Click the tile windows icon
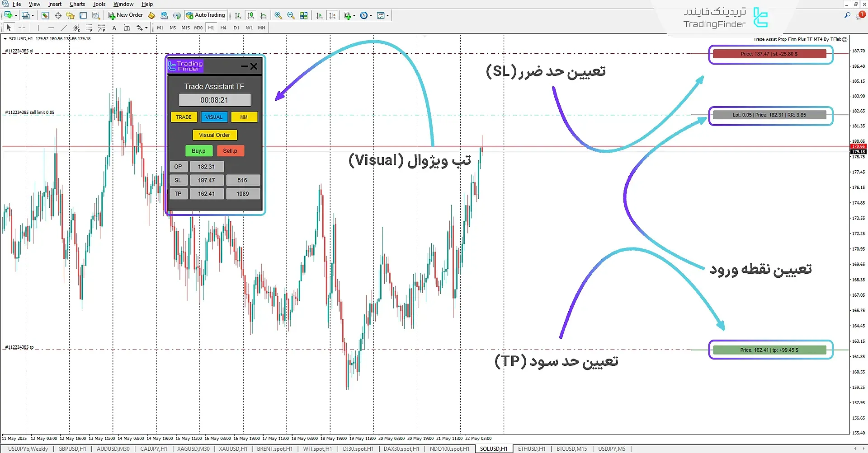The height and width of the screenshot is (453, 868). pyautogui.click(x=304, y=15)
